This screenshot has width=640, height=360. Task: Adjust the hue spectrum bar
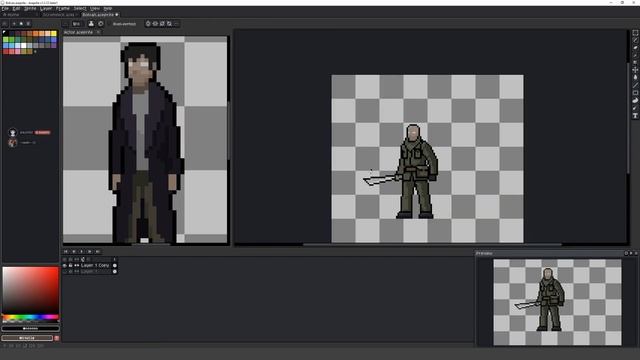coord(31,317)
